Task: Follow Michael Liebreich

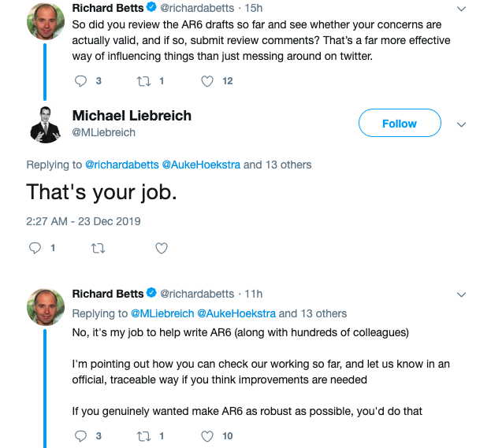Action: (x=399, y=124)
